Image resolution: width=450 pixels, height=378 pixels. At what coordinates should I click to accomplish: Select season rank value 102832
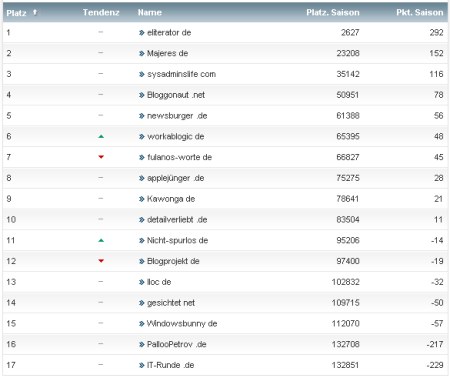tap(346, 282)
